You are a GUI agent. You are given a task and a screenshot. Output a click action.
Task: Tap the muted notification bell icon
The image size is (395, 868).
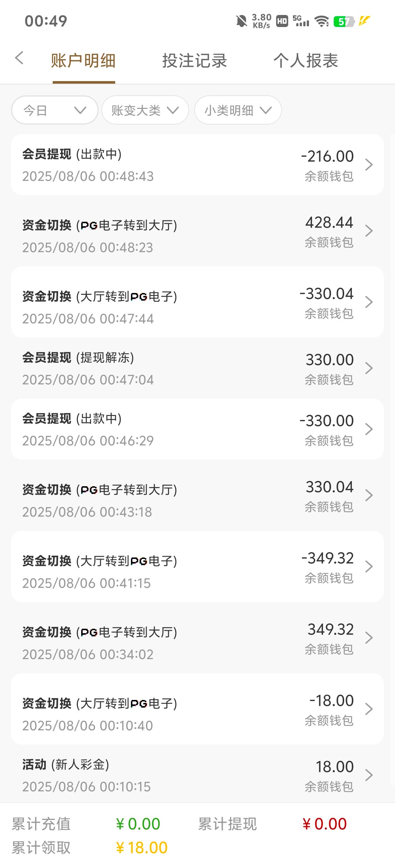241,21
